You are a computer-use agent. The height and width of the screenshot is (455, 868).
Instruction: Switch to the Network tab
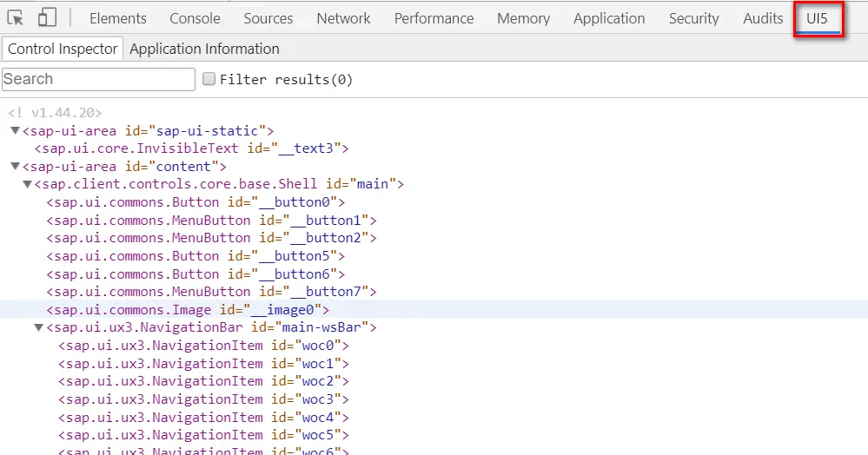(x=343, y=18)
